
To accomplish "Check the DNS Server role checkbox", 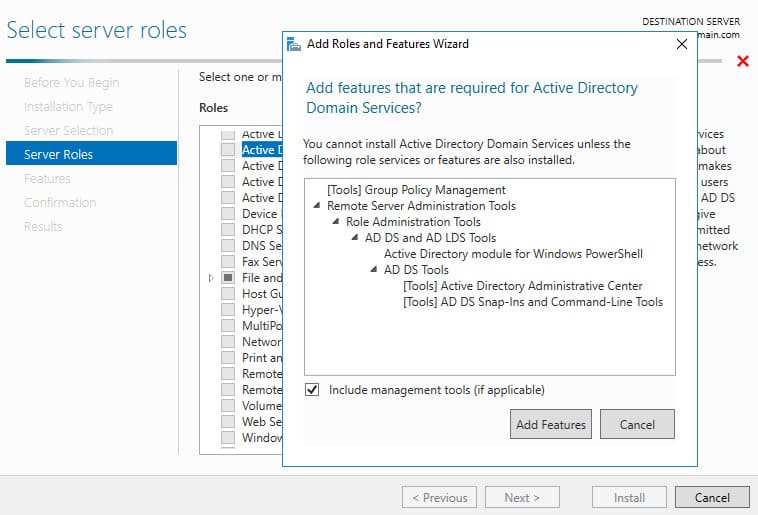I will [x=228, y=245].
